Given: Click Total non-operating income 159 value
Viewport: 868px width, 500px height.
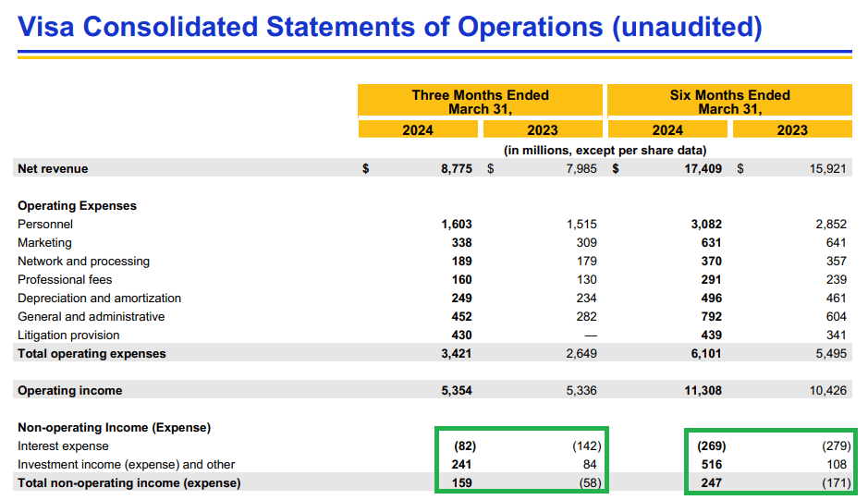Looking at the screenshot, I should (x=461, y=482).
